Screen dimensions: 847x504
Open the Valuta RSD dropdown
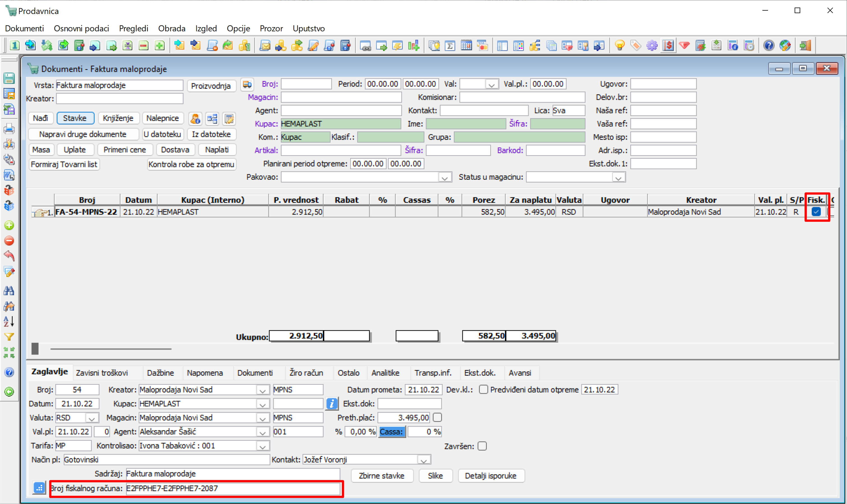[x=92, y=418]
